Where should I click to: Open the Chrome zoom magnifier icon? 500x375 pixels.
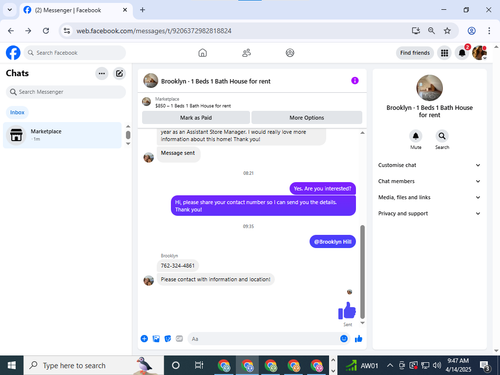pos(431,31)
